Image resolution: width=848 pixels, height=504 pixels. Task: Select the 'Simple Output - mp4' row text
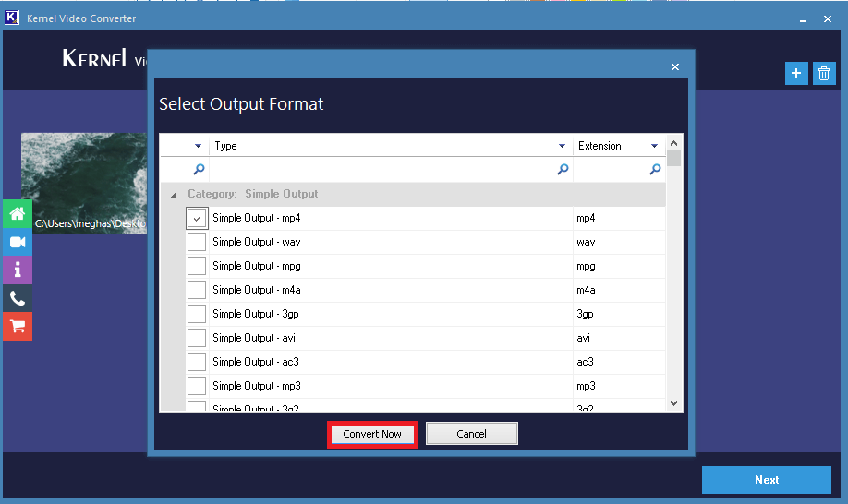coord(257,218)
